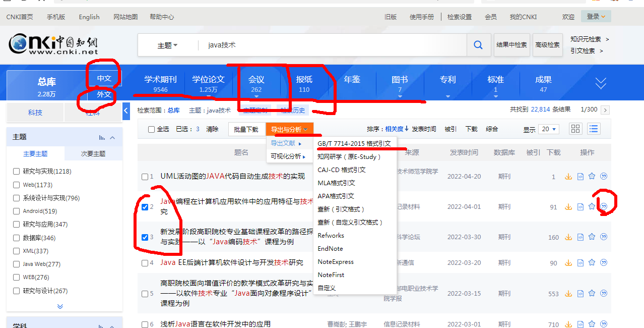Favorite result 2 with star icon
Screen dimensions: 644x328
pyautogui.click(x=592, y=207)
